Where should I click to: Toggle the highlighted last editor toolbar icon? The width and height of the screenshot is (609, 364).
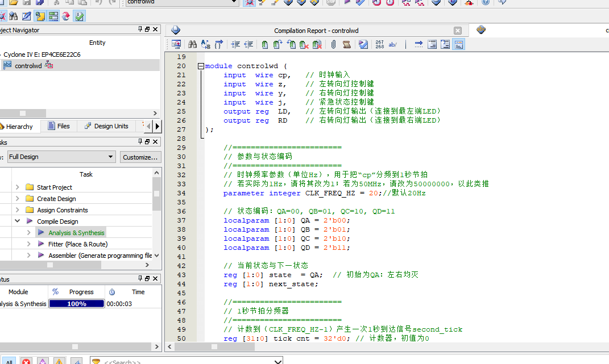(459, 44)
